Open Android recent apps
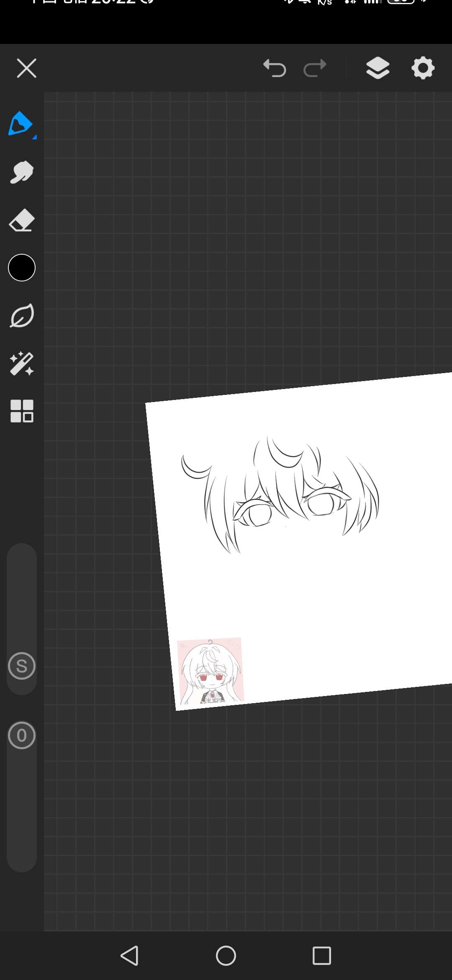The image size is (452, 980). click(x=322, y=956)
